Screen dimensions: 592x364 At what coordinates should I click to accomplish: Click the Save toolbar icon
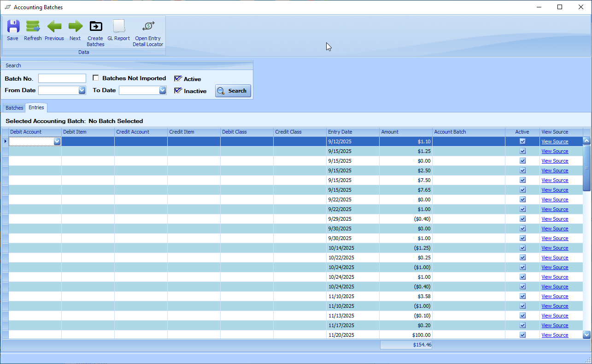[13, 27]
